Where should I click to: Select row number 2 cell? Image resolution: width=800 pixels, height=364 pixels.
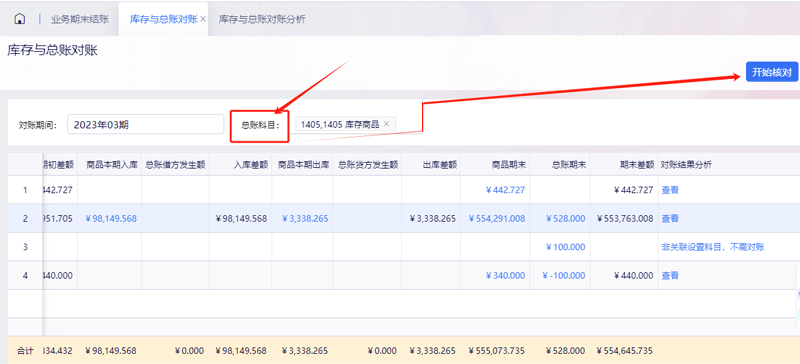pos(25,219)
